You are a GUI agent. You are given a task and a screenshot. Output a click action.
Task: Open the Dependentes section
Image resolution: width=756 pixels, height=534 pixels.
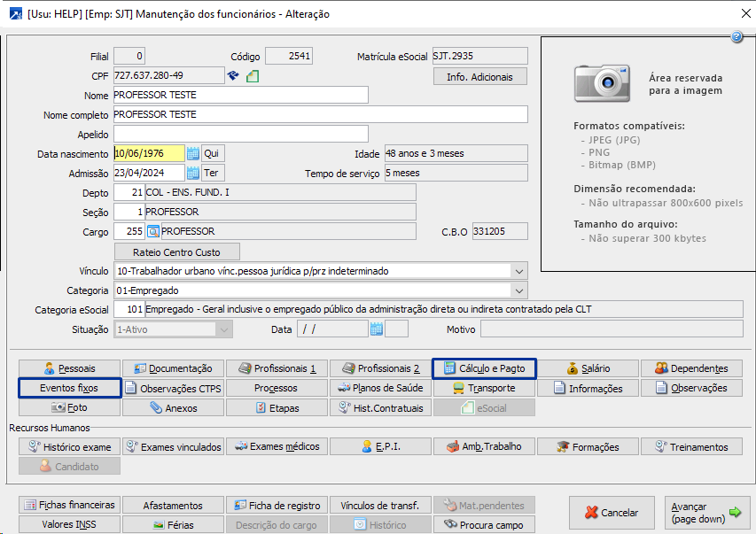coord(691,368)
